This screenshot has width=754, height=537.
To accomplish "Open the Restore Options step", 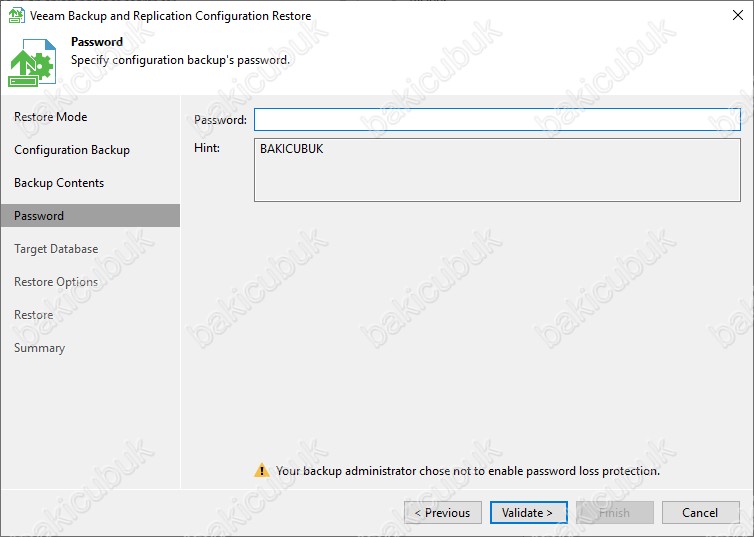I will [56, 282].
